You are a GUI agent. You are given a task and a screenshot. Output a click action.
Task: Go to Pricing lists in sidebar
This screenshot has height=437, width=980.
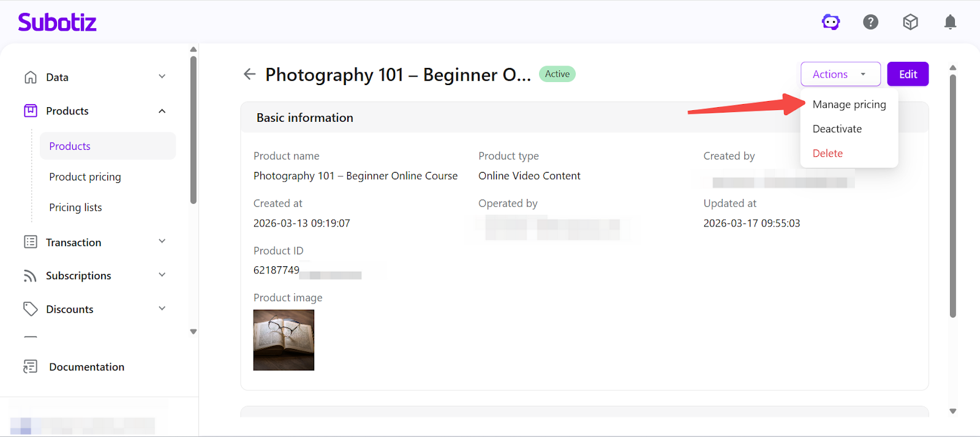[75, 207]
